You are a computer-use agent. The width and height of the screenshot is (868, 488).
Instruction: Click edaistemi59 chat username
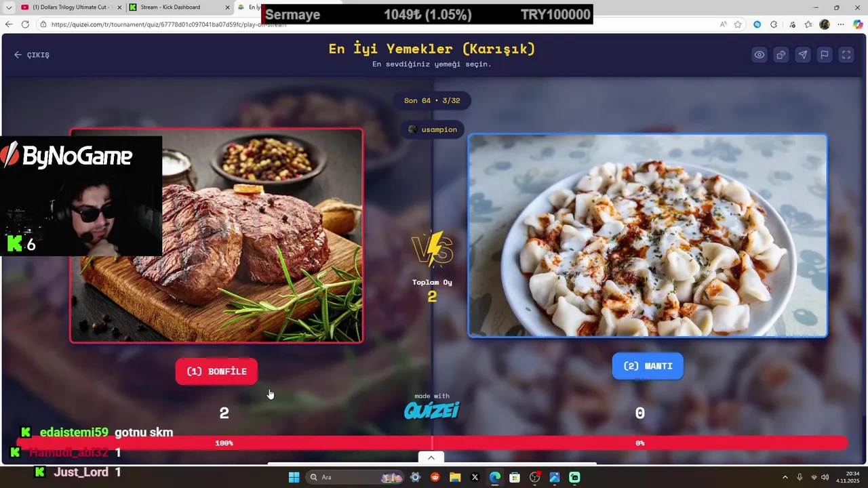[x=74, y=432]
